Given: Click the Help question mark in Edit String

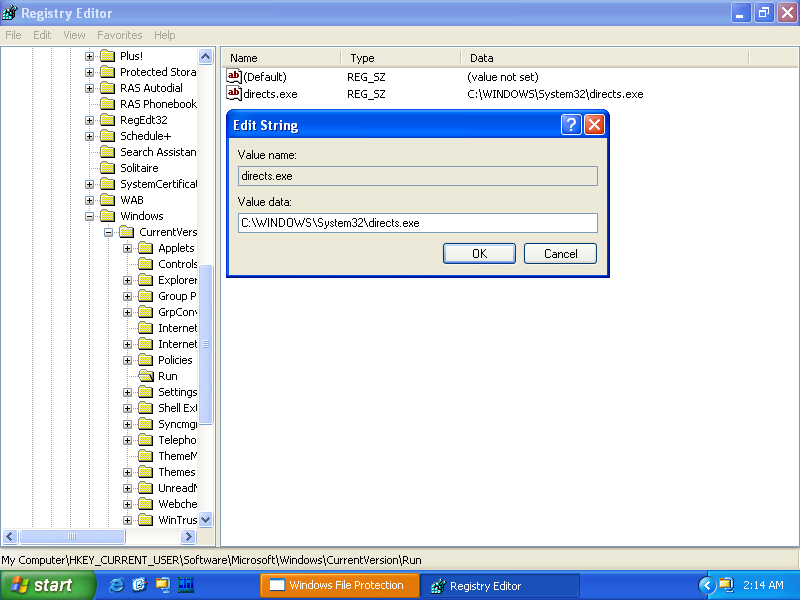Looking at the screenshot, I should click(571, 124).
